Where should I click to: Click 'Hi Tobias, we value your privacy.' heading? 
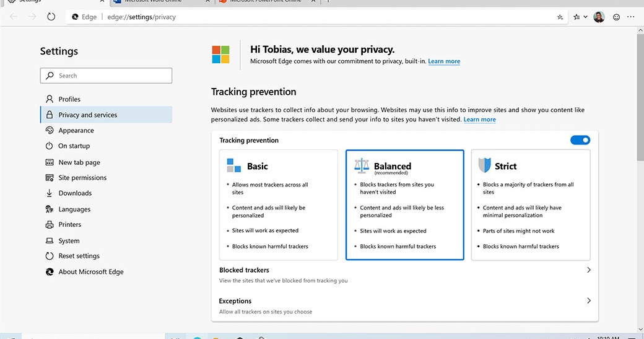click(323, 50)
